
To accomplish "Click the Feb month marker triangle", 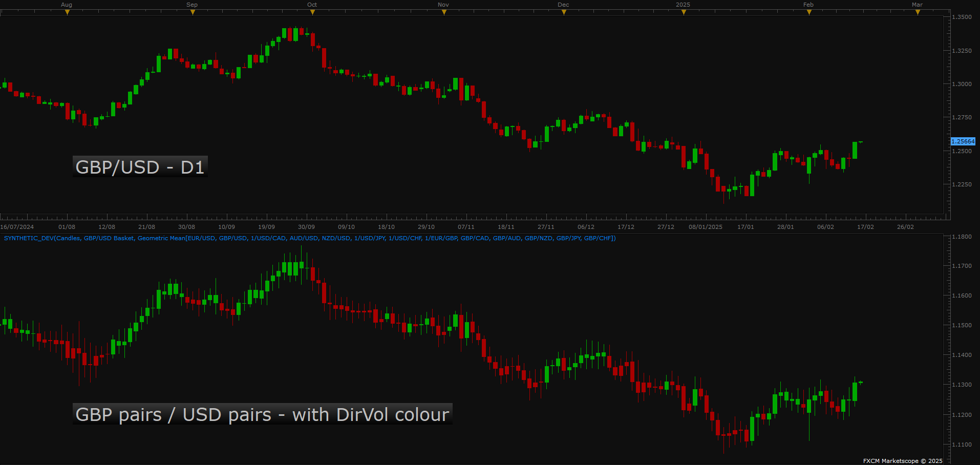I will (x=809, y=12).
